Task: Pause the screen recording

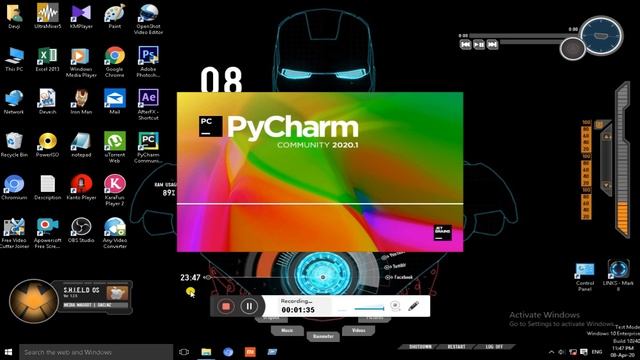Action: tap(249, 306)
